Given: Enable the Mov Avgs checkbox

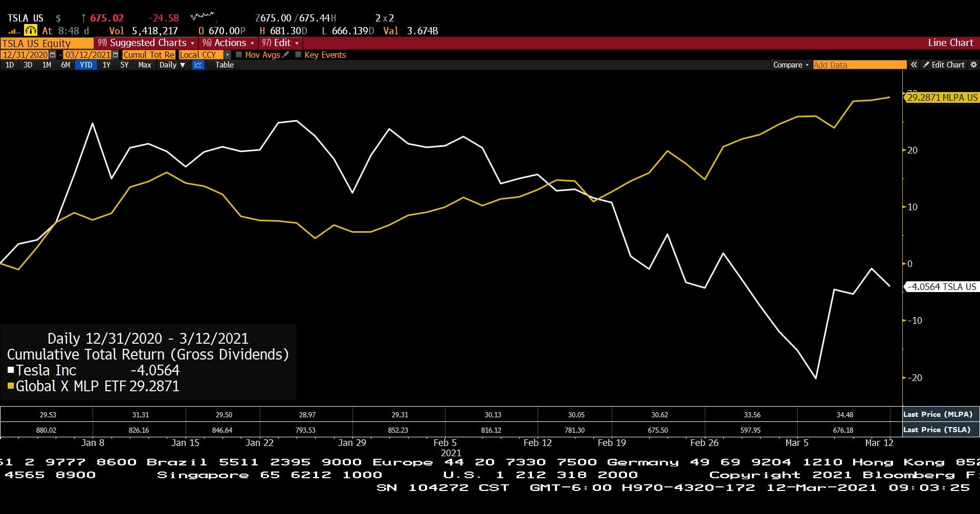Looking at the screenshot, I should click(x=239, y=55).
